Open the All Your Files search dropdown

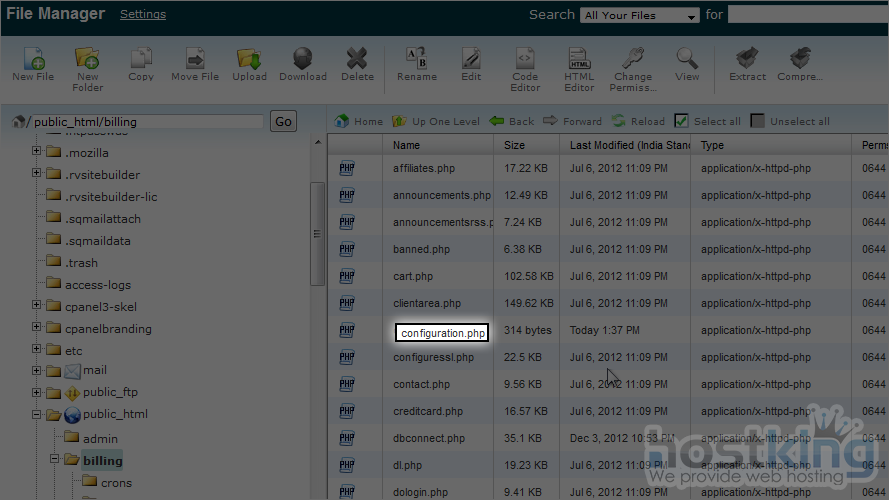(x=640, y=16)
